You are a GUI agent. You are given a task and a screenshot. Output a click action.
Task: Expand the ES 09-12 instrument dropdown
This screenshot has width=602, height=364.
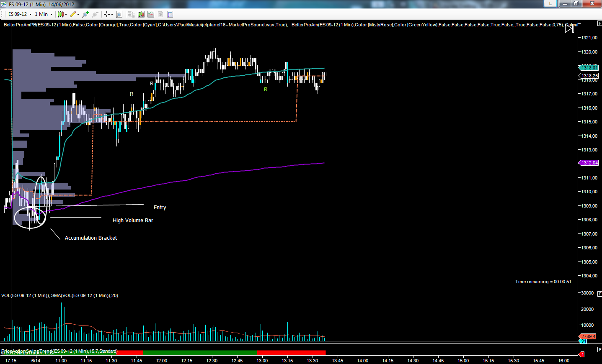click(30, 14)
